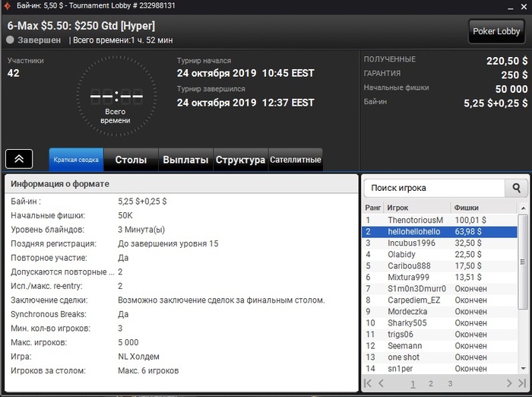Click the 50 000 starting chips value
The height and width of the screenshot is (397, 532).
pyautogui.click(x=511, y=89)
